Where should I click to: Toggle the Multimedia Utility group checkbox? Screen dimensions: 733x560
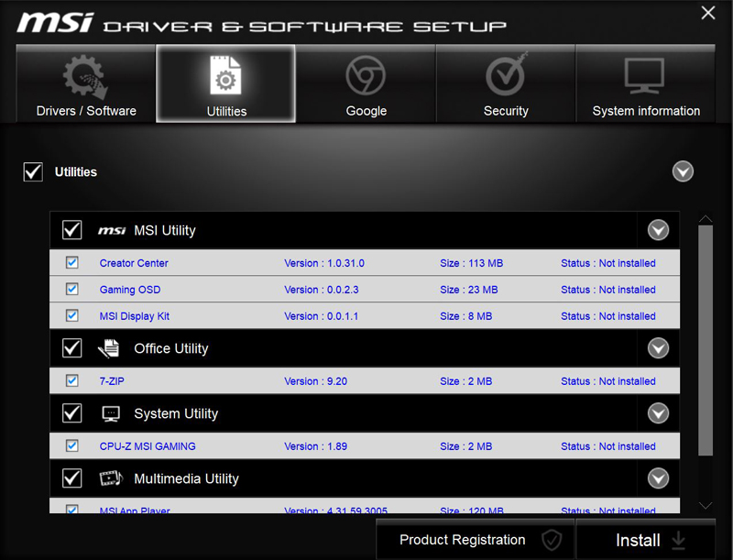point(72,478)
